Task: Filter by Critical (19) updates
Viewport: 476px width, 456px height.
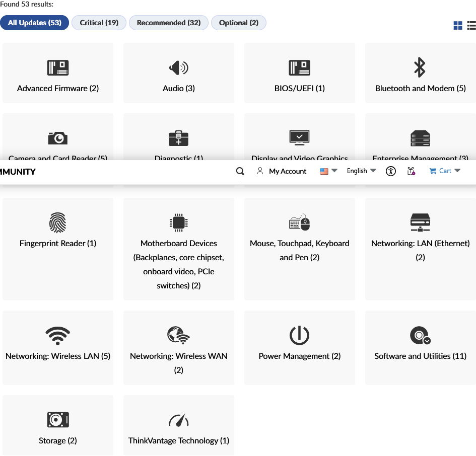Action: (x=99, y=23)
